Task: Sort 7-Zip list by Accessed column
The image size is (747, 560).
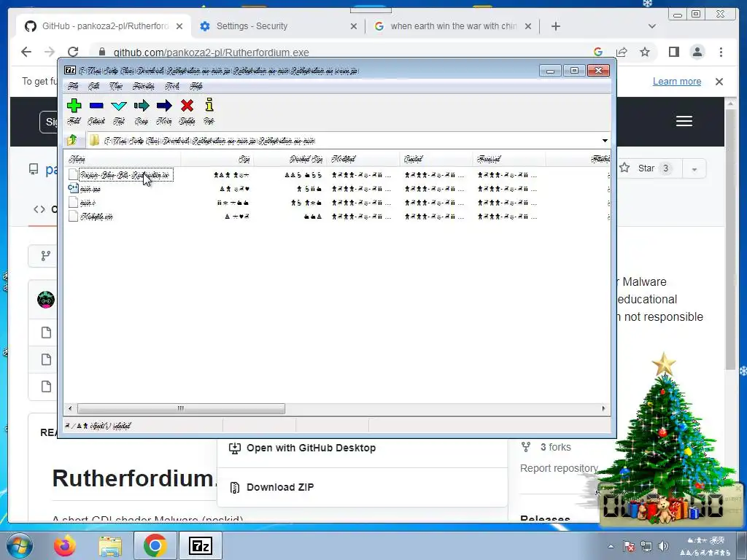Action: (508, 159)
